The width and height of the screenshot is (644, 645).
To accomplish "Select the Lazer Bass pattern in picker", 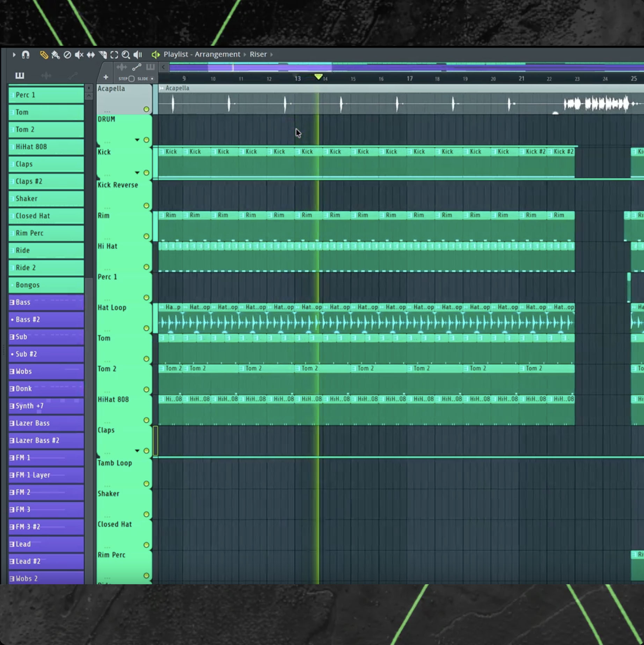I will [46, 423].
